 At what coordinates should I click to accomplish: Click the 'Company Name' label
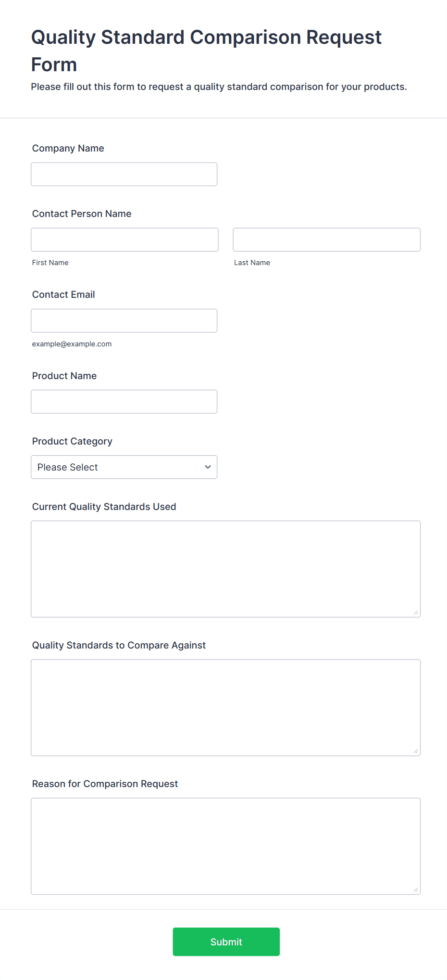click(68, 148)
